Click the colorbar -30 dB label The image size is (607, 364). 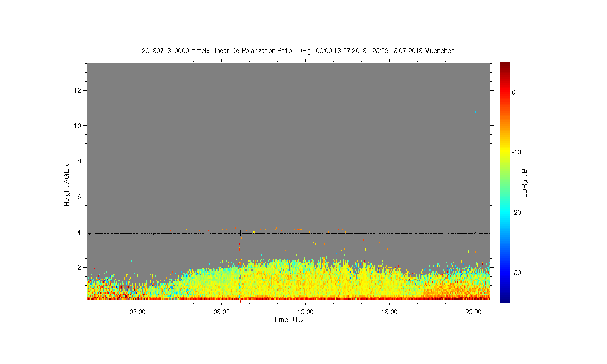coord(516,273)
